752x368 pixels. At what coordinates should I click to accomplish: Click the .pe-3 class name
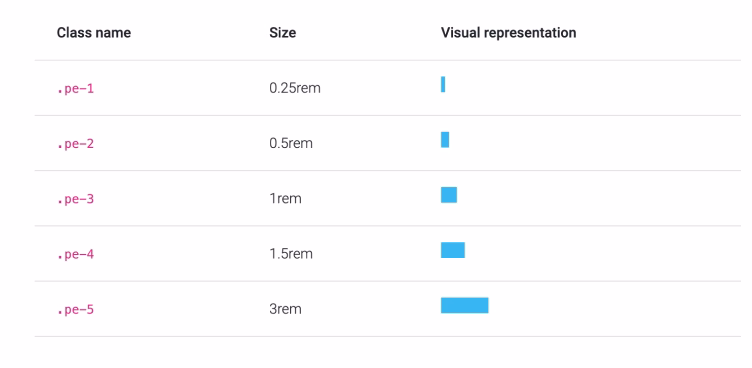click(x=75, y=199)
